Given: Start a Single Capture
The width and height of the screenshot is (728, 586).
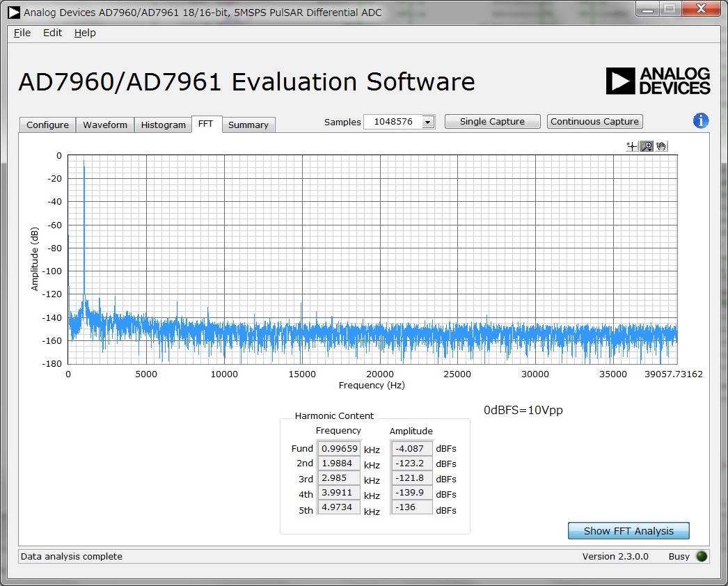Looking at the screenshot, I should tap(492, 122).
